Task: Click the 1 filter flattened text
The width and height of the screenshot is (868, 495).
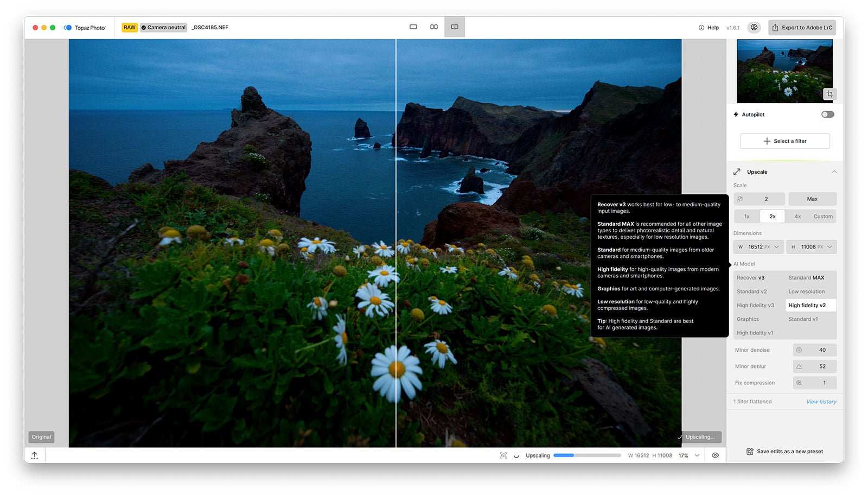Action: click(x=752, y=402)
